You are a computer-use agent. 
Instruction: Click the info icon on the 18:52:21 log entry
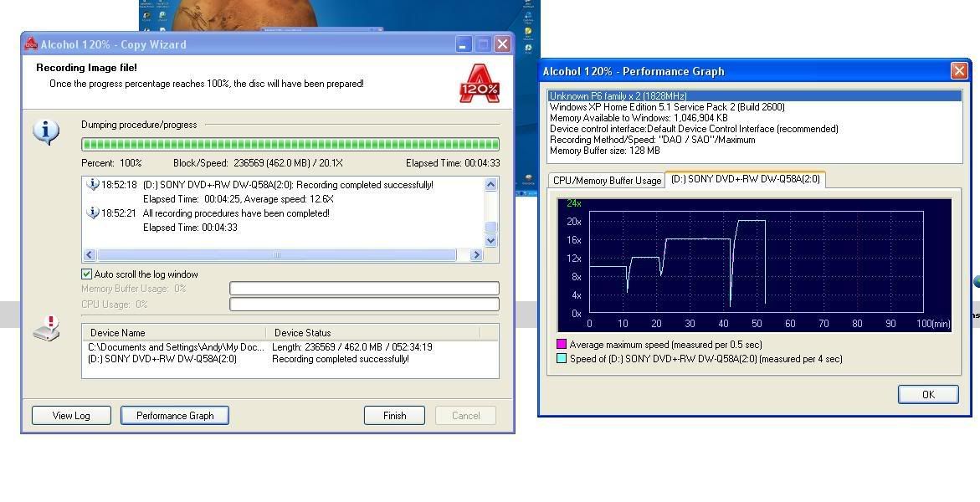(93, 213)
